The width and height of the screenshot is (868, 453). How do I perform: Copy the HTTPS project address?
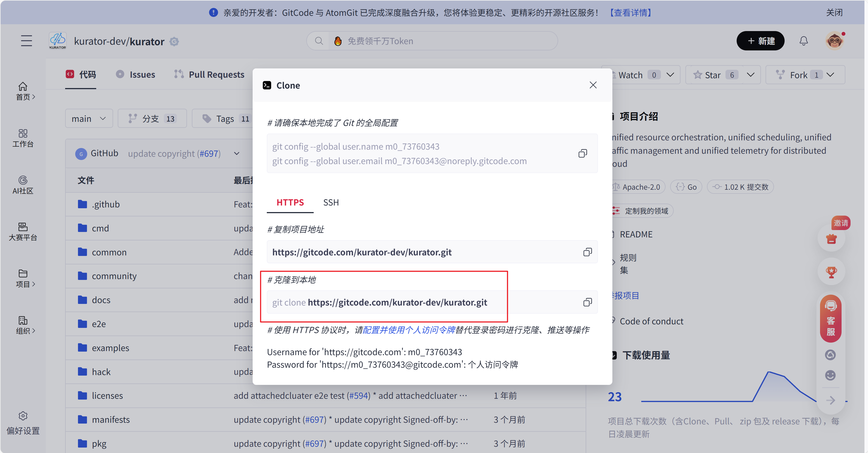pos(588,252)
